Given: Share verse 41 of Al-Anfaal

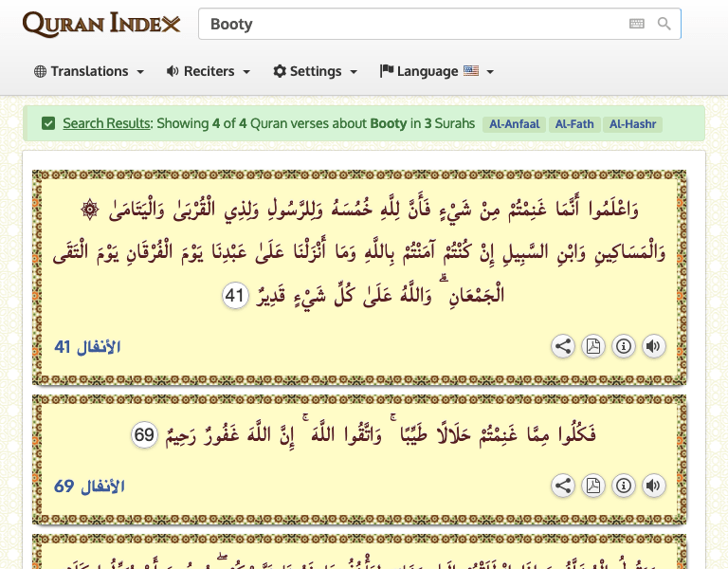Looking at the screenshot, I should pyautogui.click(x=563, y=346).
